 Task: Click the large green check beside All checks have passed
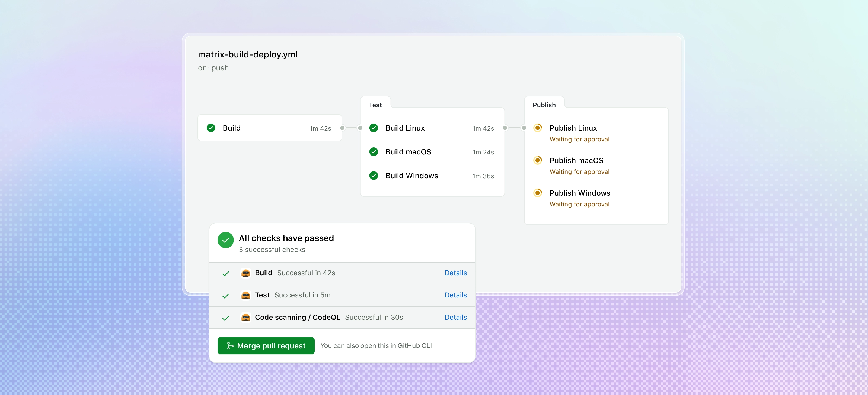226,240
